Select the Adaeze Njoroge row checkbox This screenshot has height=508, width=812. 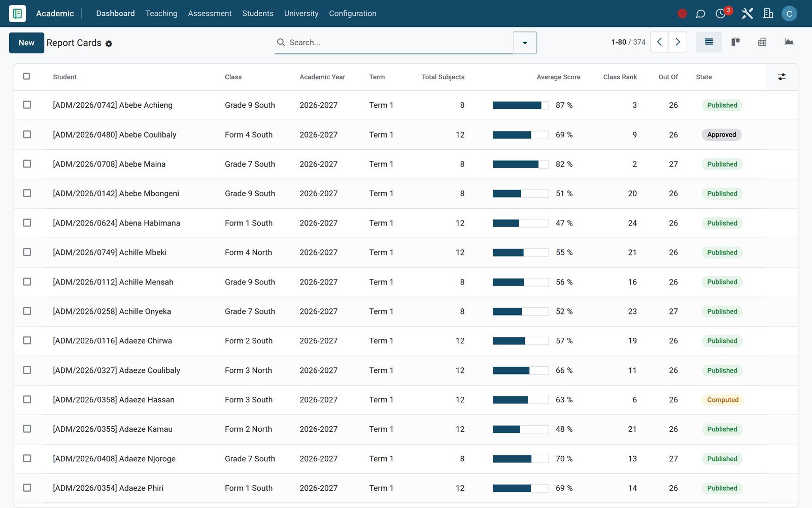coord(27,458)
